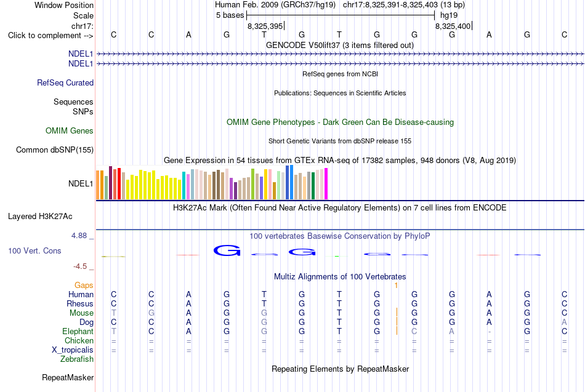Click the '5 bases' scale bar label
This screenshot has height=392, width=585.
point(230,15)
